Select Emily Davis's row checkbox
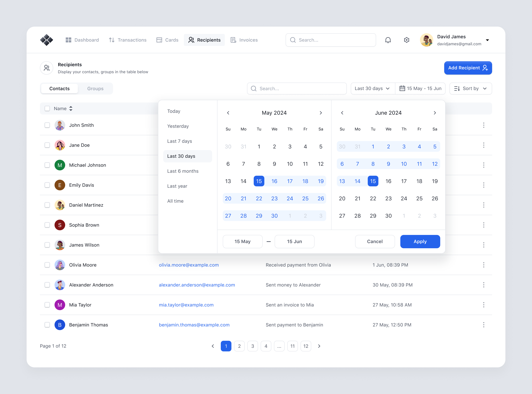Image resolution: width=532 pixels, height=394 pixels. (47, 185)
